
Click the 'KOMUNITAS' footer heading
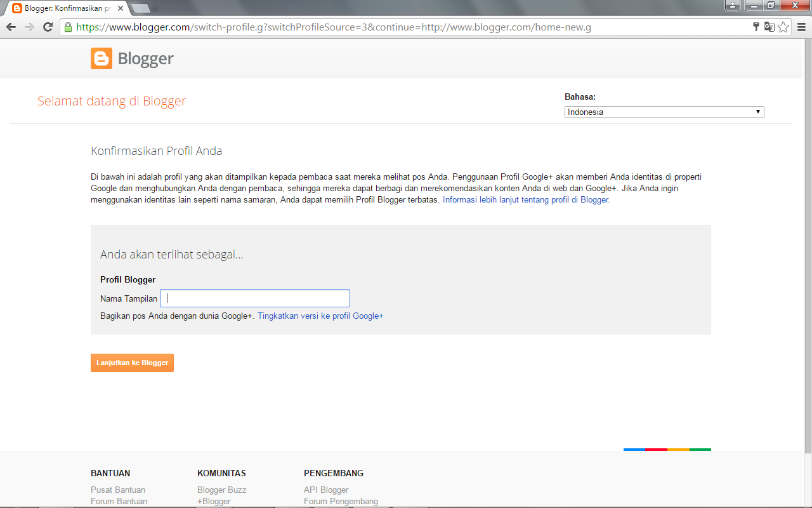221,473
